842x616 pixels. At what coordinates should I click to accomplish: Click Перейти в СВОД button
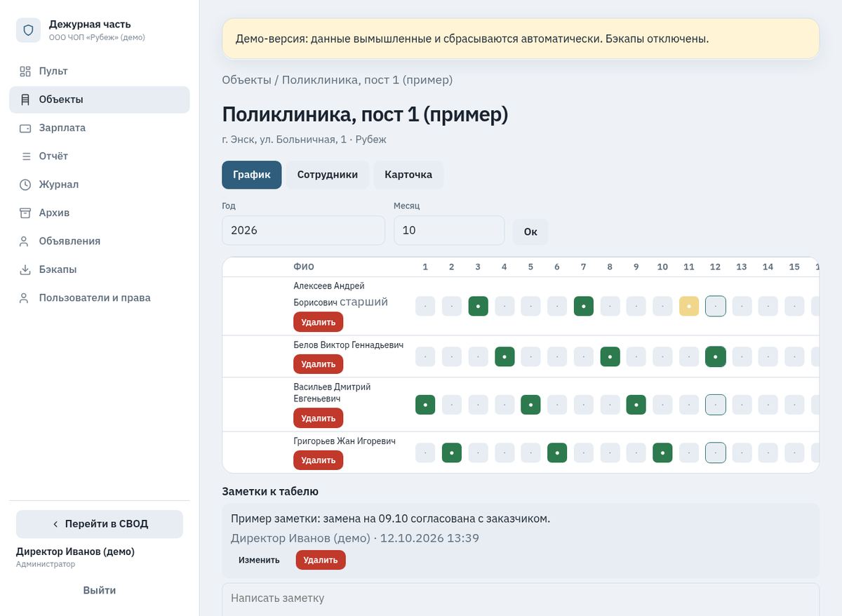click(100, 524)
